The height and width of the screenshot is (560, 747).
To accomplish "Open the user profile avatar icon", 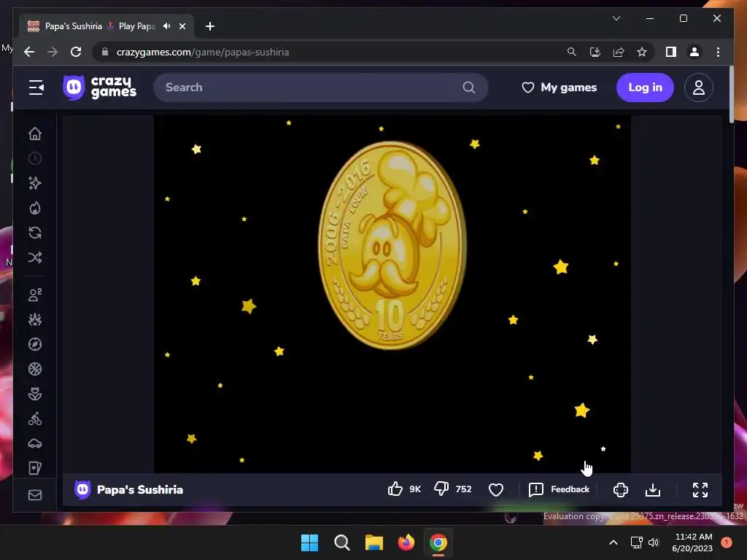I will (x=698, y=87).
